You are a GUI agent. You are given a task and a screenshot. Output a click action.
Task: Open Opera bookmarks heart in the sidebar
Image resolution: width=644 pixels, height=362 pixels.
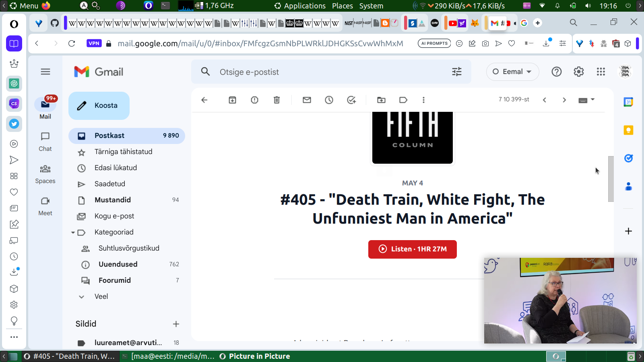click(x=14, y=192)
